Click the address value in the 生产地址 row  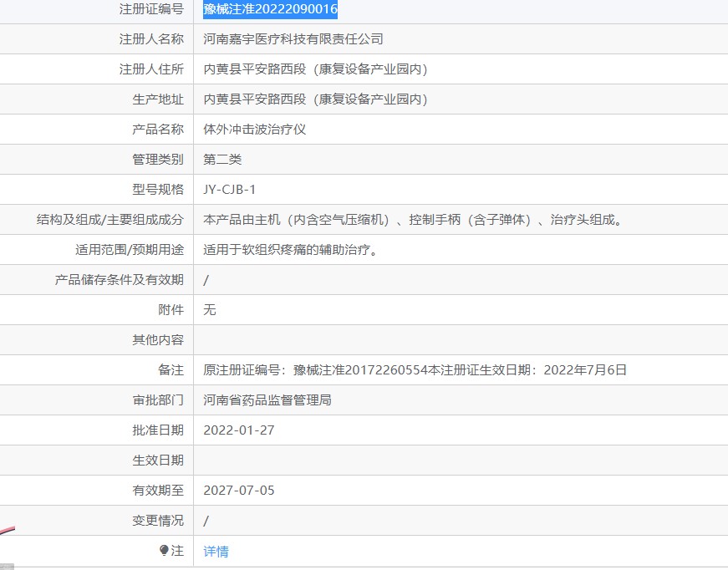pos(316,99)
